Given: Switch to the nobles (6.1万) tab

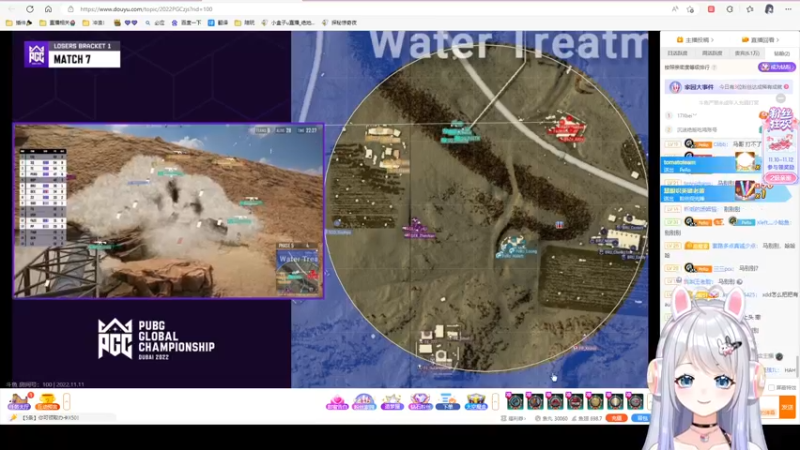Looking at the screenshot, I should coord(747,53).
